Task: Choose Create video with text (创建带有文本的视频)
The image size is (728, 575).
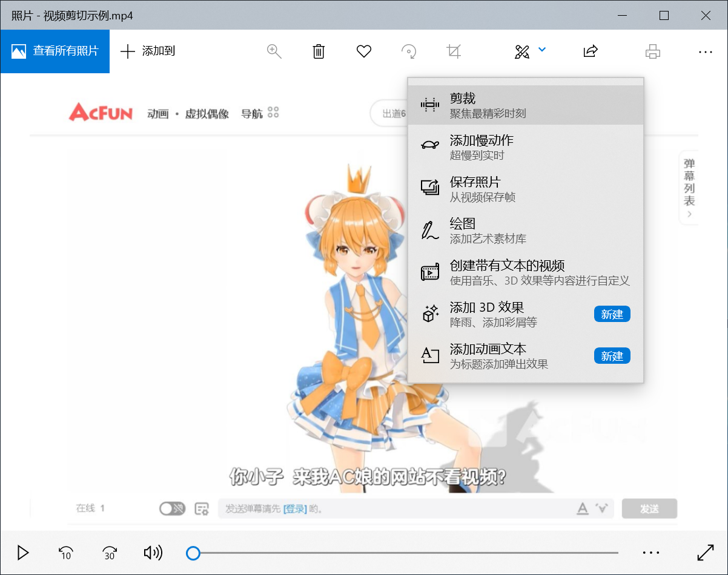Action: [526, 272]
